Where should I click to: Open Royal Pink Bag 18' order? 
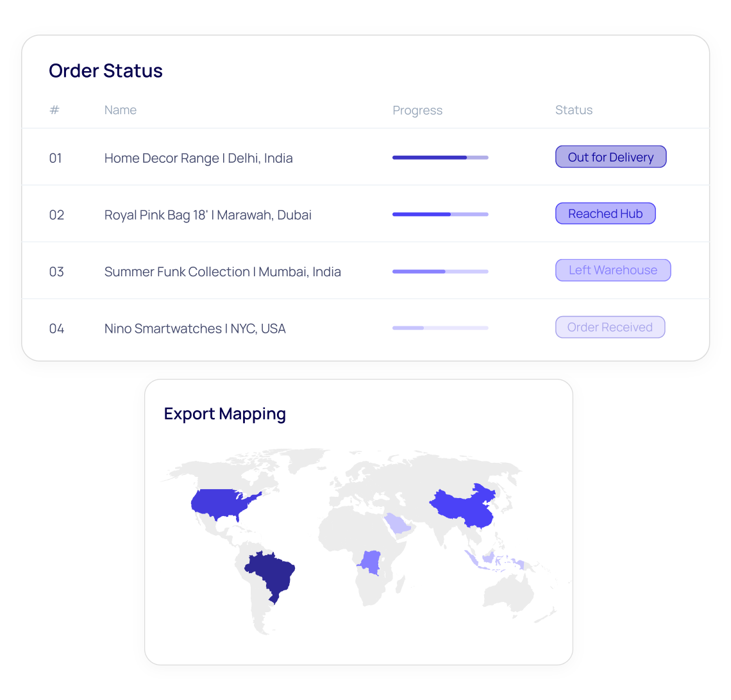coord(208,215)
